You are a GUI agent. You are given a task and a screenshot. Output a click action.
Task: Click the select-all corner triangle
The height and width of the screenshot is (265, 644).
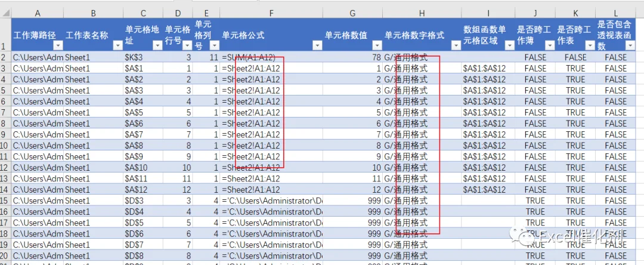[5, 13]
